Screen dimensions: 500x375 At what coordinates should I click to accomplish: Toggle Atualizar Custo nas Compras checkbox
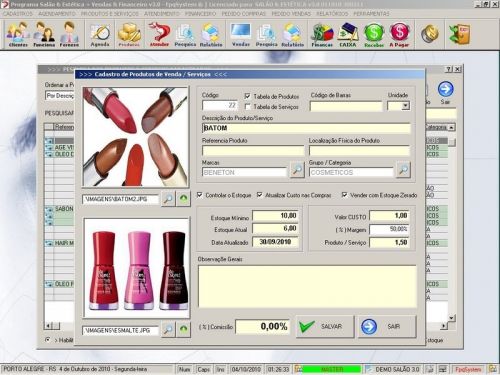click(259, 195)
